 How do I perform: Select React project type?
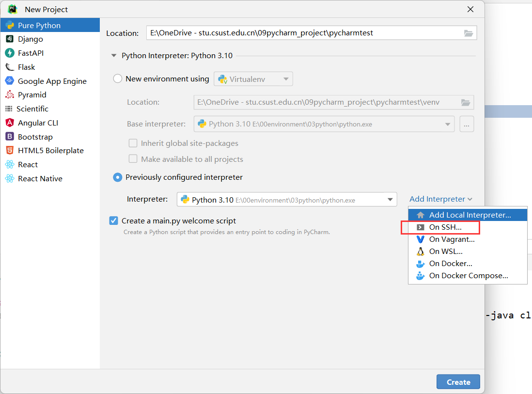(50, 165)
